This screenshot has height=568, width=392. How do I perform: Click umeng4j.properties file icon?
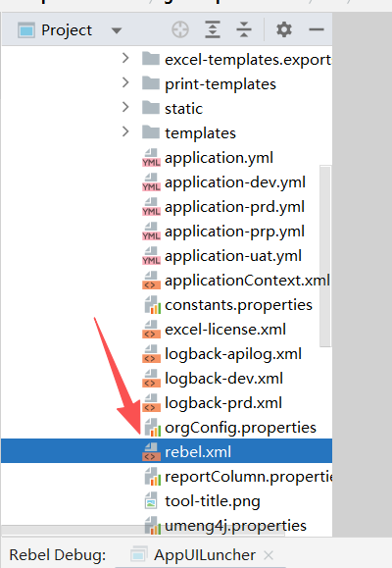tap(152, 526)
